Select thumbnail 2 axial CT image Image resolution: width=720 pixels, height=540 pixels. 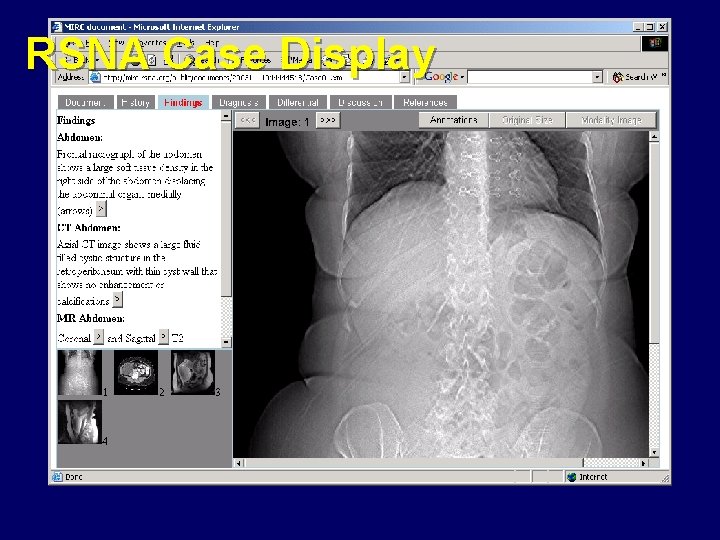click(136, 372)
